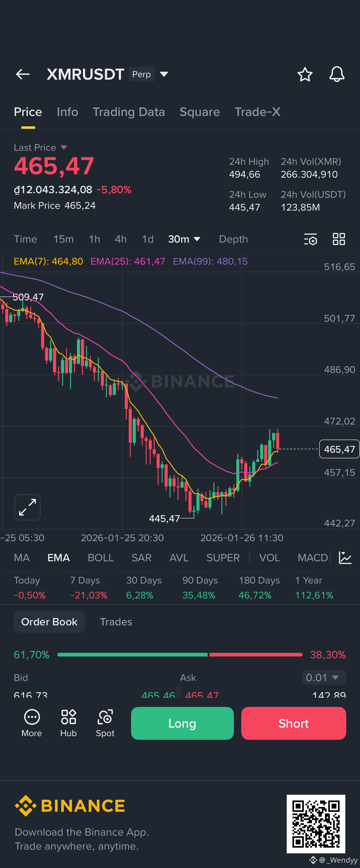Enable the SUPER indicator
This screenshot has height=868, width=360.
pos(223,558)
